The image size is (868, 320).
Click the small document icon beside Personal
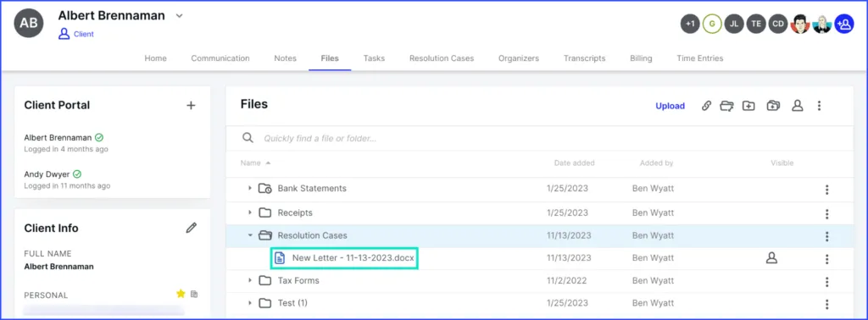tap(194, 294)
